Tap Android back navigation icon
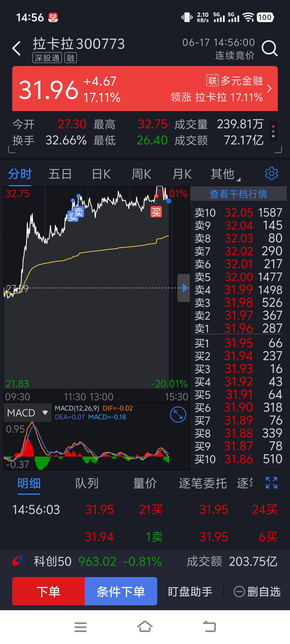The image size is (290, 644). 209,627
